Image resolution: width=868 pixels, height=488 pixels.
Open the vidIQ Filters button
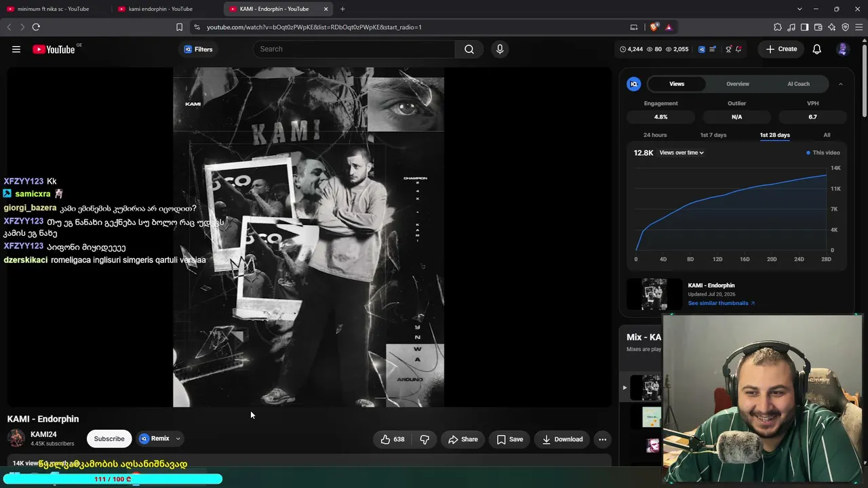[198, 49]
